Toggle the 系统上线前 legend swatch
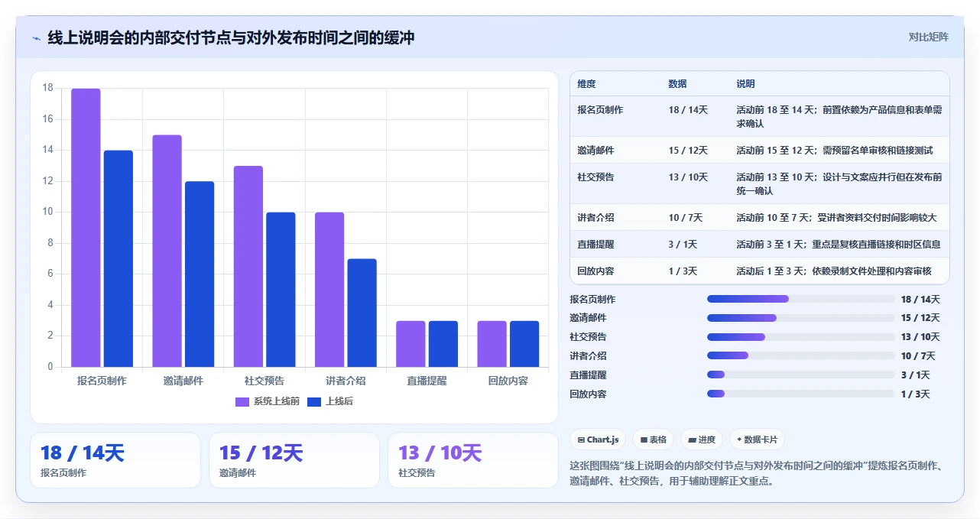Viewport: 980px width, 519px height. 242,401
